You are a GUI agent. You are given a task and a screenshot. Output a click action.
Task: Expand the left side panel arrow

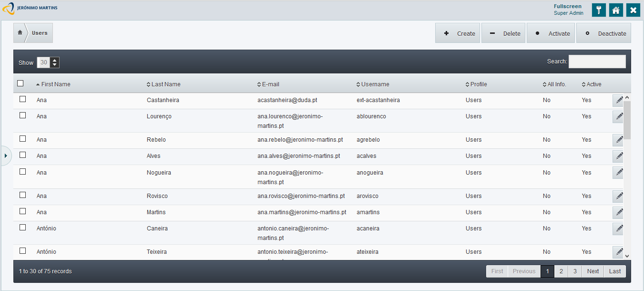[5, 156]
